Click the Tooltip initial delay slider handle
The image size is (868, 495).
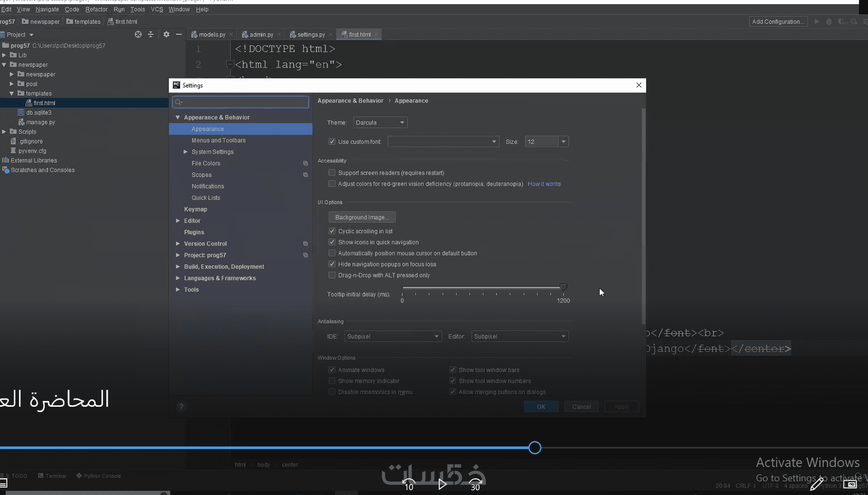[564, 287]
